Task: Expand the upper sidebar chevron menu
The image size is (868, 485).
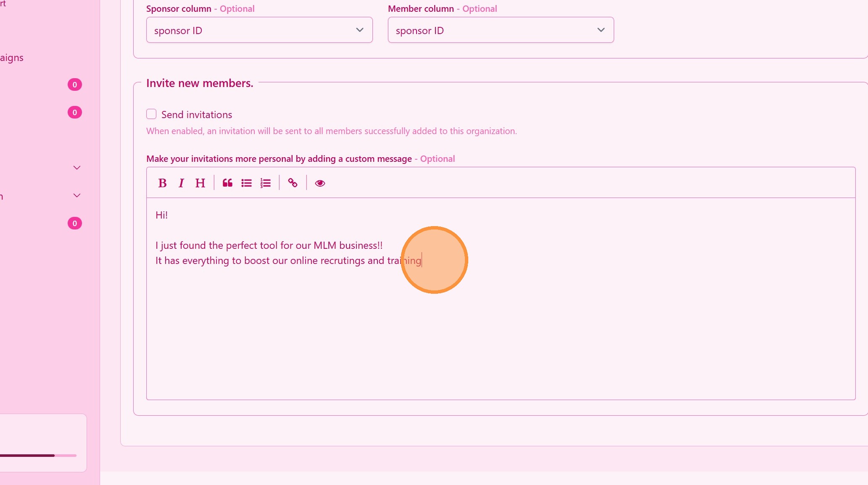Action: 77,168
